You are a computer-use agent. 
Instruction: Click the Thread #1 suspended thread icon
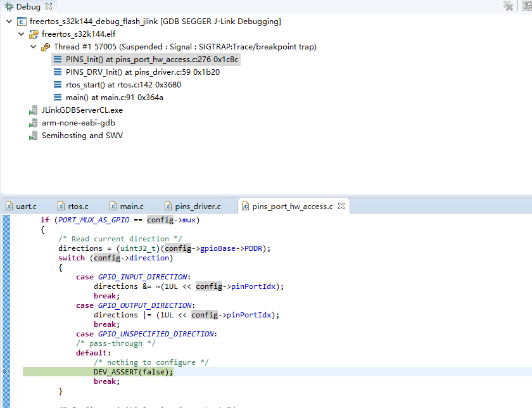click(46, 47)
